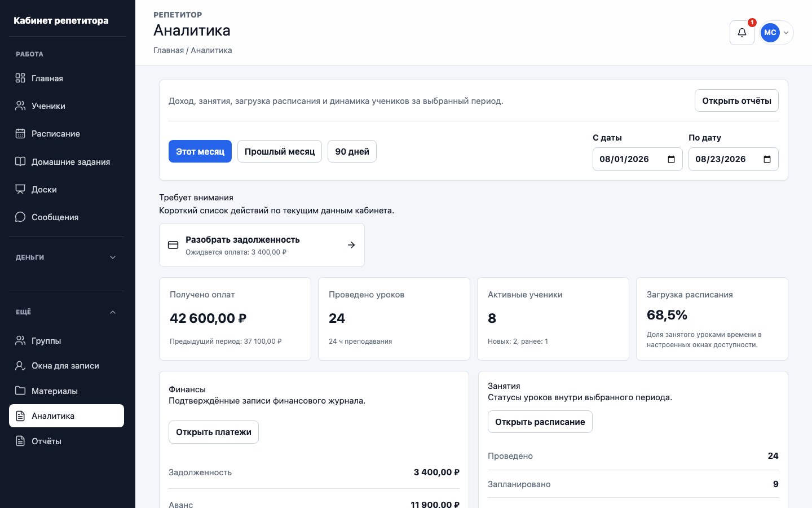Image resolution: width=812 pixels, height=508 pixels.
Task: Click the 24 ч преподавания text
Action: 360,341
